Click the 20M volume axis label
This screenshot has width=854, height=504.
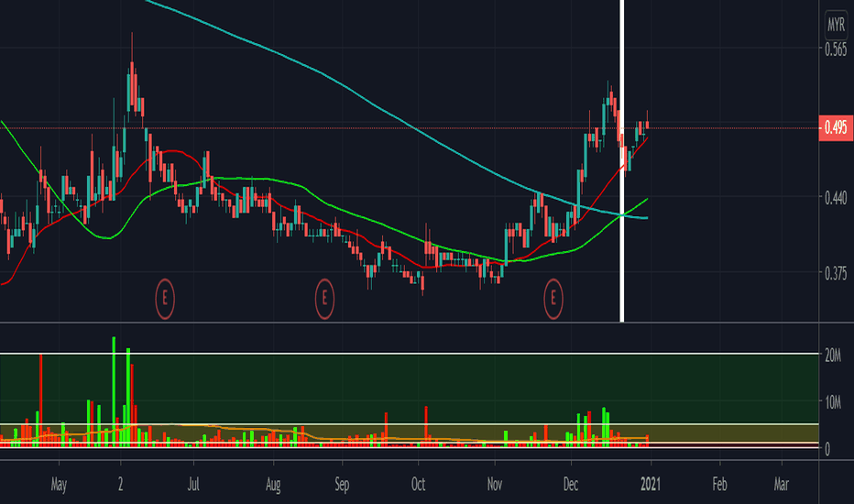pos(833,356)
